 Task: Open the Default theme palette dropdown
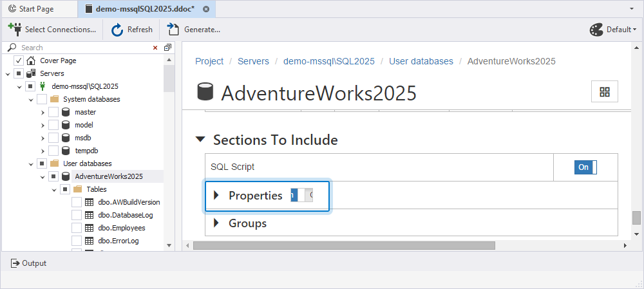click(x=613, y=30)
